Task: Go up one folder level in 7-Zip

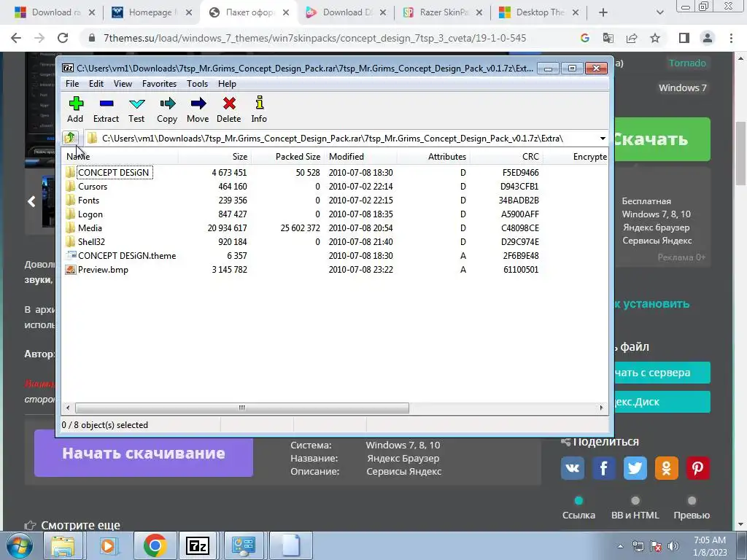Action: 70,138
